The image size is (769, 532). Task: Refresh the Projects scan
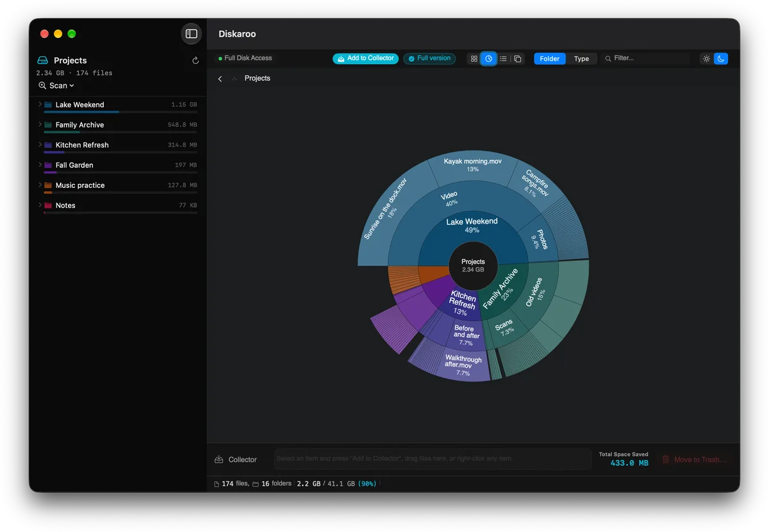pyautogui.click(x=195, y=61)
